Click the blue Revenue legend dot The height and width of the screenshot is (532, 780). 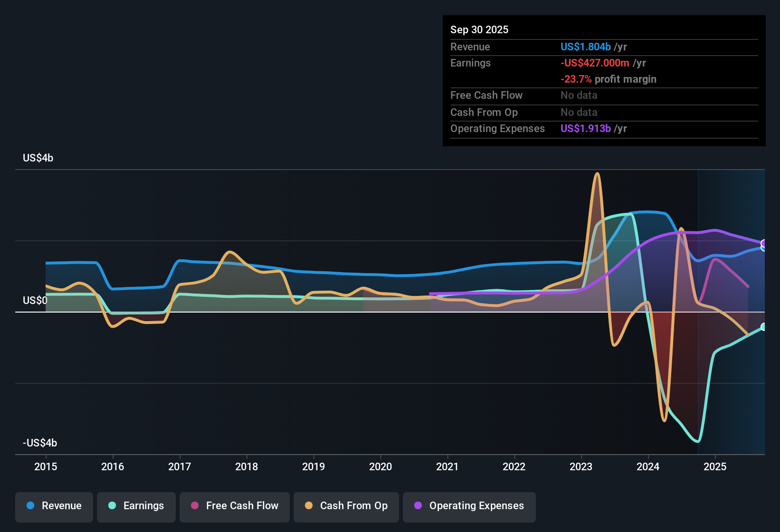pos(30,506)
